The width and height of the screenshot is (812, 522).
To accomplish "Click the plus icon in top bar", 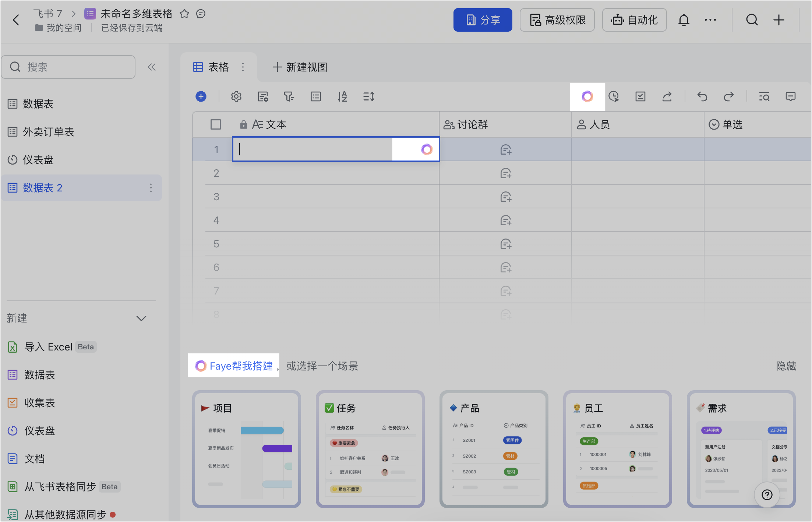I will tap(779, 20).
